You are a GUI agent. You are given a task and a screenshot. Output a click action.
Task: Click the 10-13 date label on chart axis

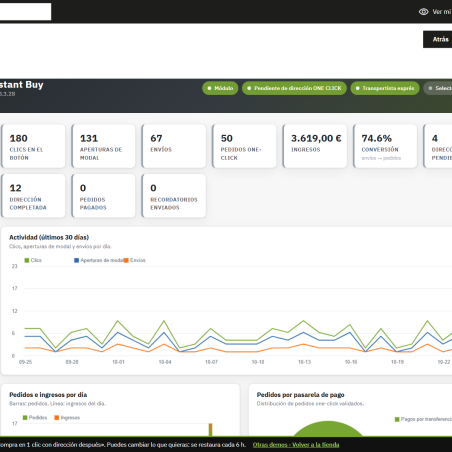point(304,362)
